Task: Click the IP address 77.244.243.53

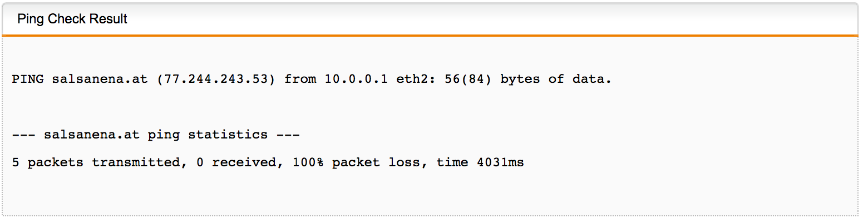Action: pos(216,79)
